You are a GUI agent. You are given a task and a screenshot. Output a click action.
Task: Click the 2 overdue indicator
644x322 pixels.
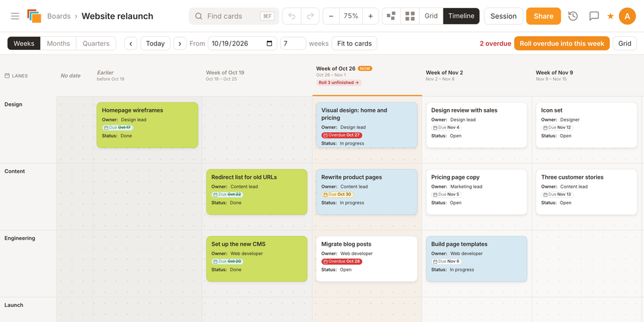click(495, 43)
